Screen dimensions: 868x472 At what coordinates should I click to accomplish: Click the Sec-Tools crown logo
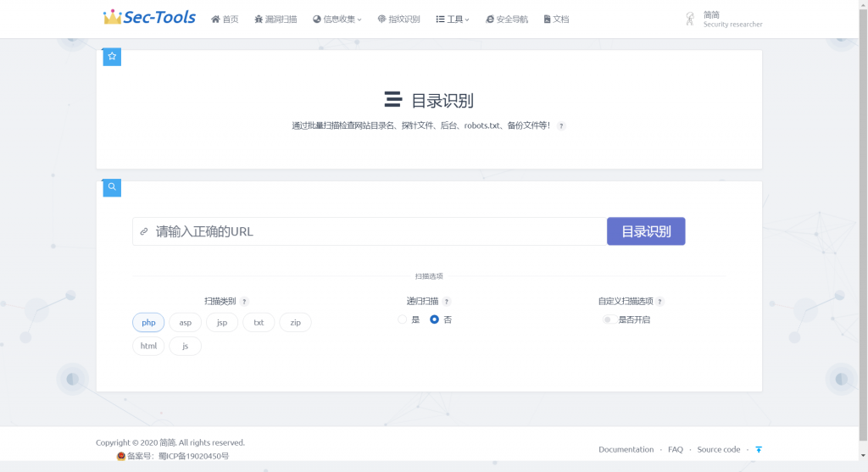coord(149,17)
